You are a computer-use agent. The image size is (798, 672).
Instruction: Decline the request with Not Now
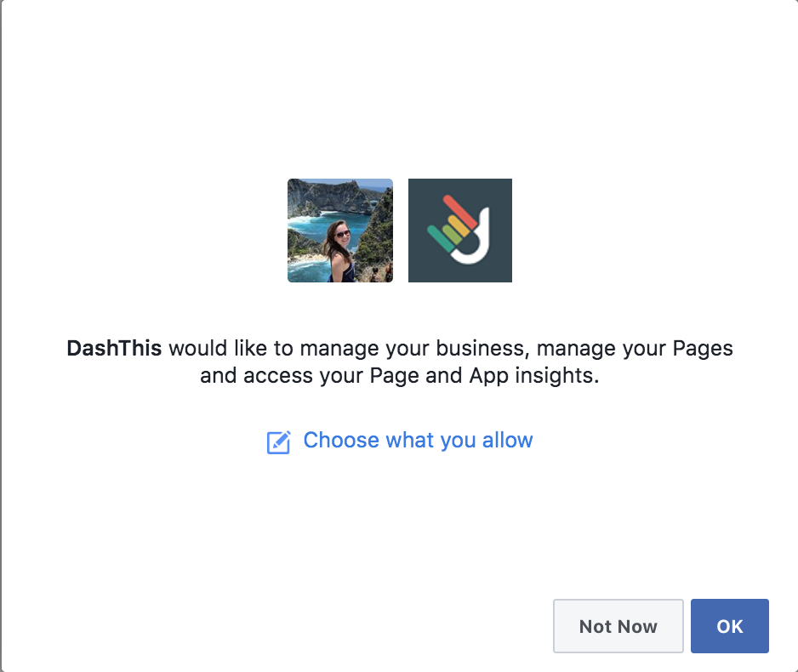coord(618,626)
